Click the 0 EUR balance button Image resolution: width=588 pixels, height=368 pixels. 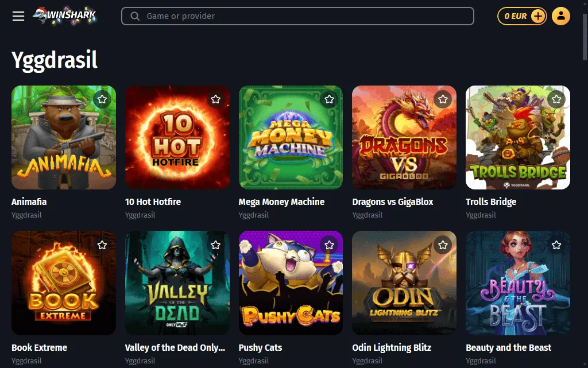[521, 16]
